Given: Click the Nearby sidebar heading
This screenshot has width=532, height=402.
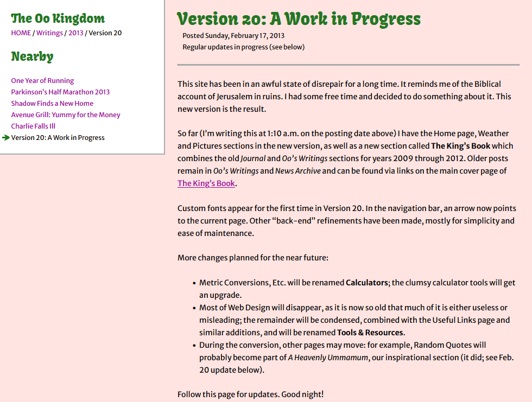Looking at the screenshot, I should click(x=32, y=56).
